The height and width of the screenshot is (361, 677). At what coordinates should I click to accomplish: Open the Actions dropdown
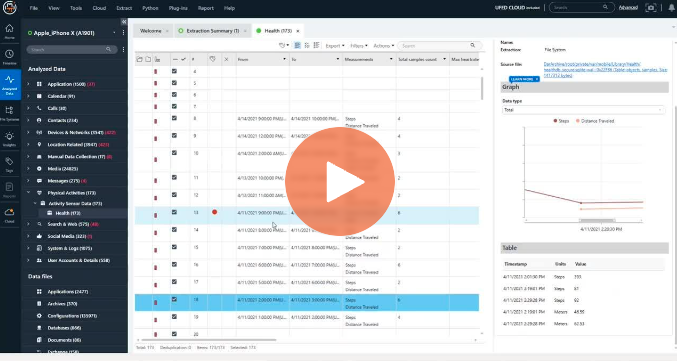pos(384,45)
